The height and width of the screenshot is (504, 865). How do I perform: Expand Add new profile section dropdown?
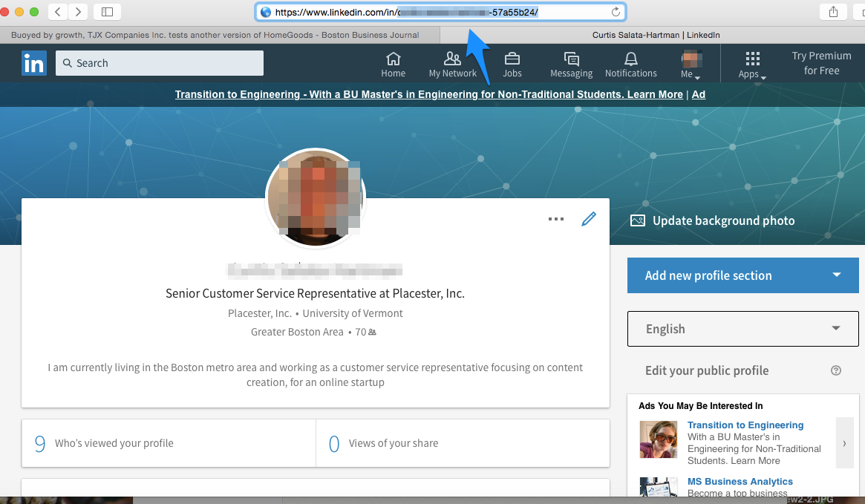(742, 275)
